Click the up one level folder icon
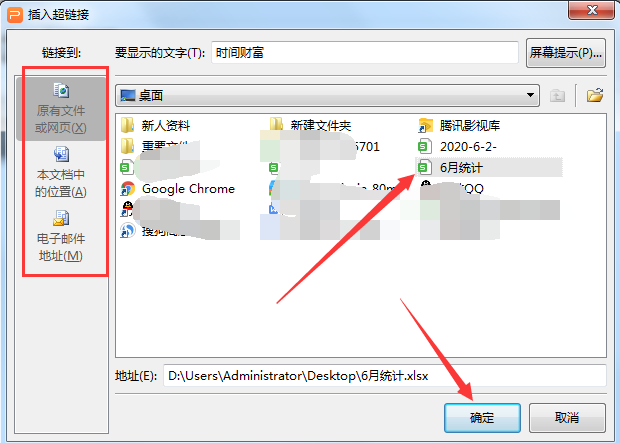The height and width of the screenshot is (443, 620). [557, 95]
